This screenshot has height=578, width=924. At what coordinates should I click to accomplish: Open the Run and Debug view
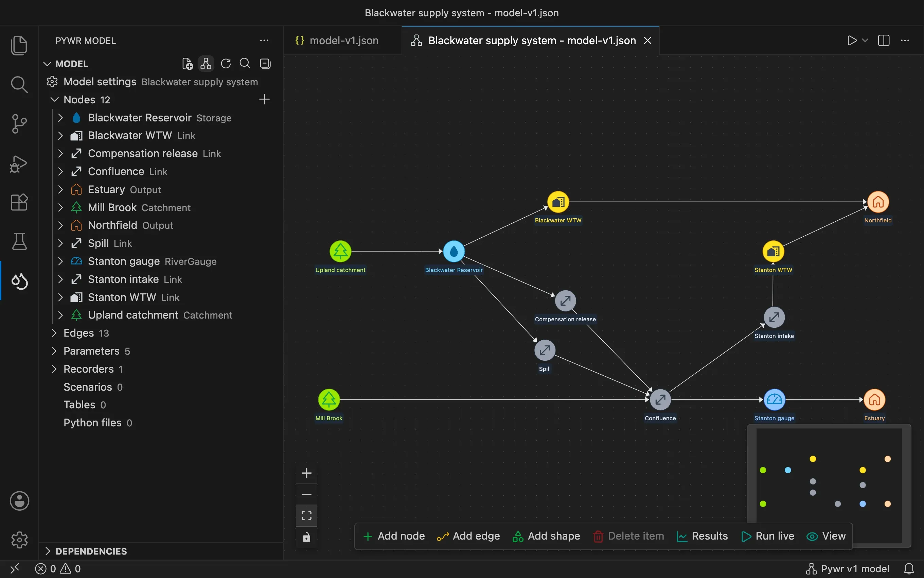[19, 164]
